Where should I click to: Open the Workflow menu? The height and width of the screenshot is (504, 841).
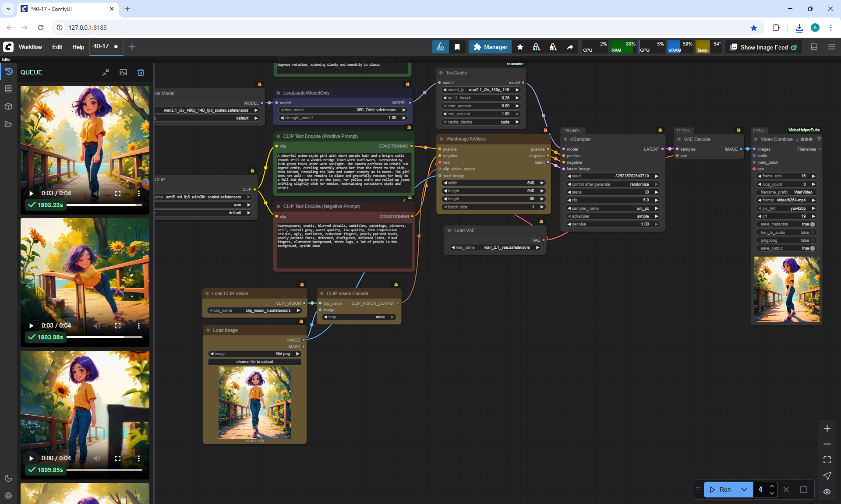coord(30,47)
